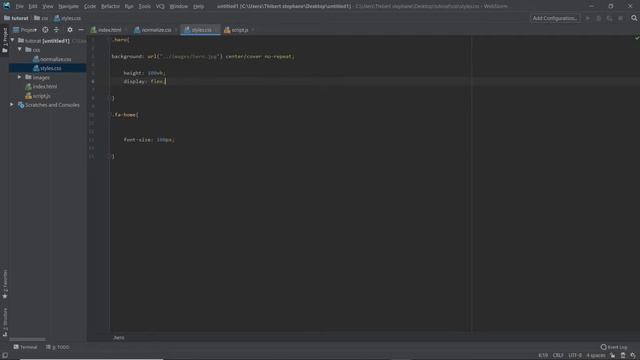
Task: Click the height: 100vh line in editor
Action: tap(144, 73)
